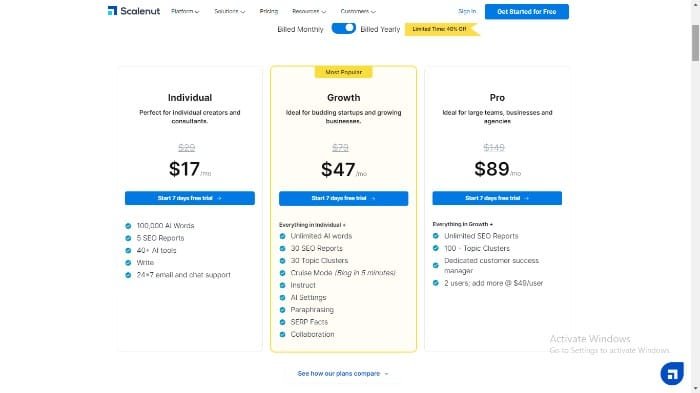Click the checkmark beside SERP Facts
The height and width of the screenshot is (393, 700).
283,322
